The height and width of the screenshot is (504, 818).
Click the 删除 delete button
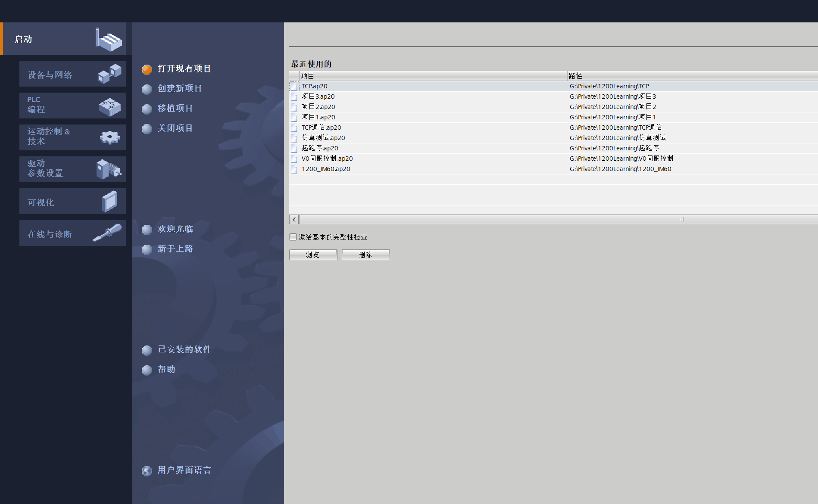coord(366,255)
